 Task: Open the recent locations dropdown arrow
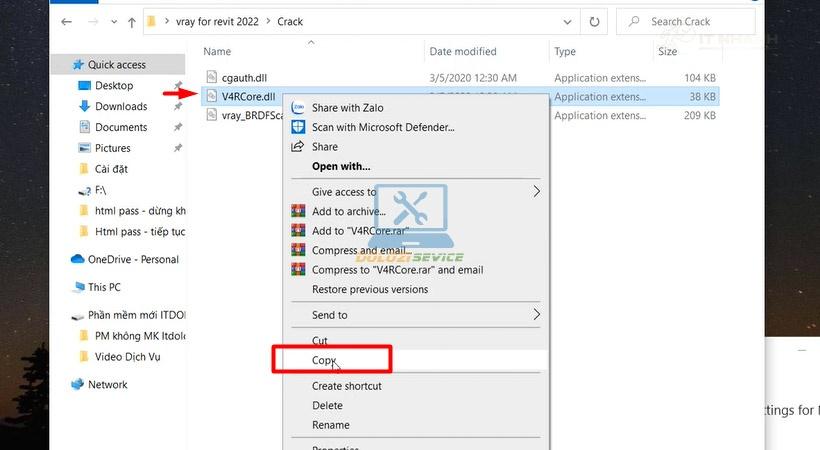(x=114, y=22)
